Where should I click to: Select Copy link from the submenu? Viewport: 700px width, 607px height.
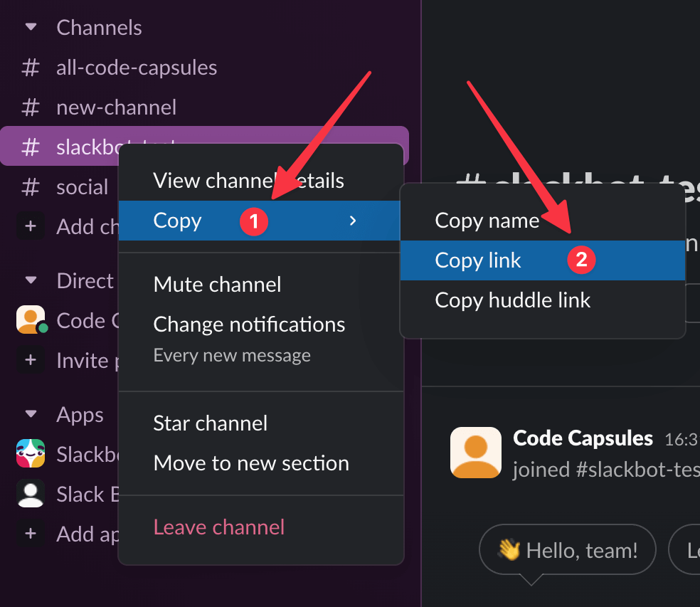[478, 260]
